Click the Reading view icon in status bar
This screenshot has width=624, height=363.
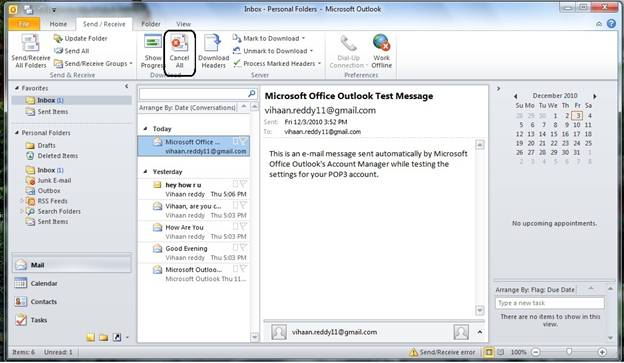501,352
